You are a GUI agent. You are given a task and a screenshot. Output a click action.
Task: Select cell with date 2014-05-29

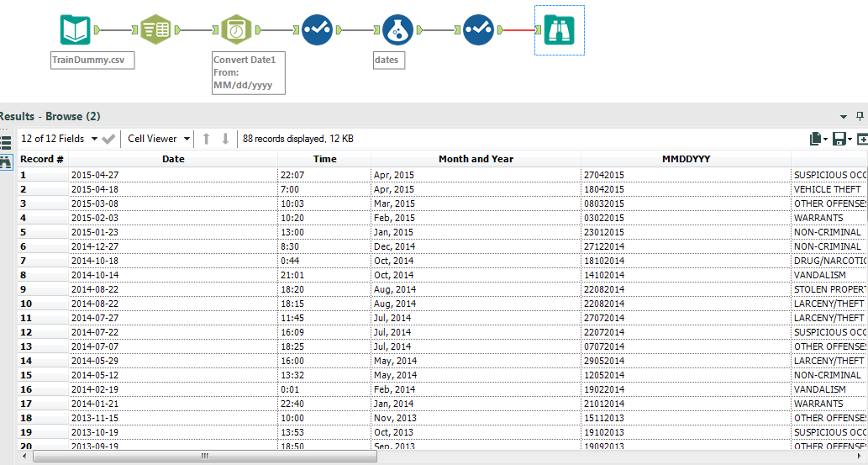pyautogui.click(x=173, y=362)
